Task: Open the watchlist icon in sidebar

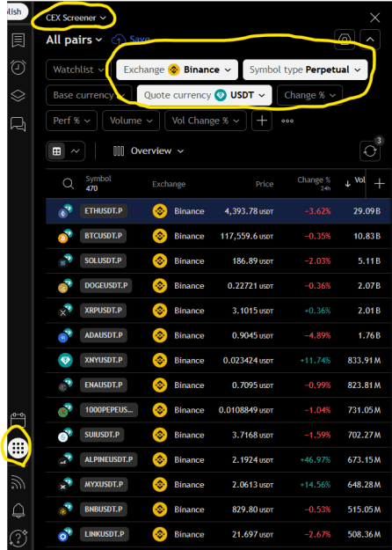Action: tap(18, 40)
